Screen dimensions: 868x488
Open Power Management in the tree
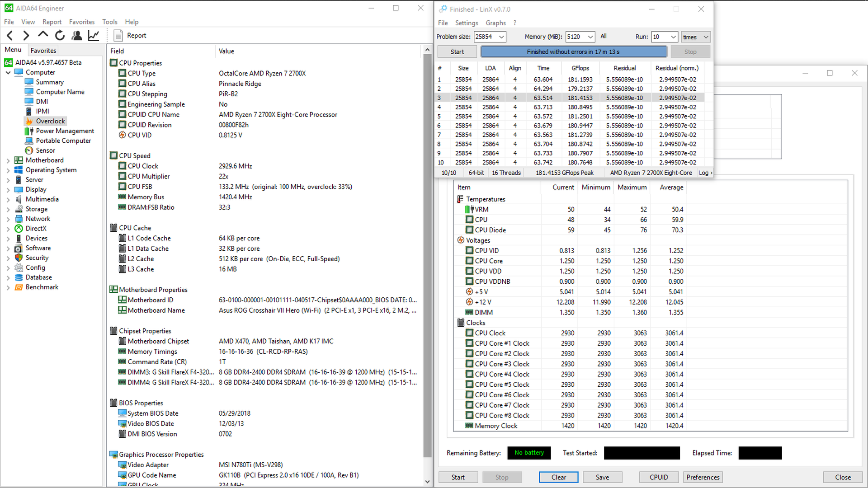65,131
